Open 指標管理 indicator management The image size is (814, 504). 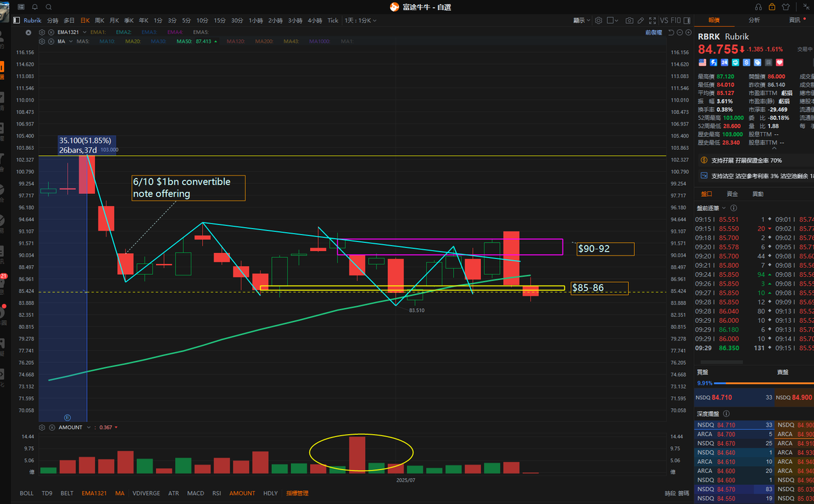pos(297,493)
